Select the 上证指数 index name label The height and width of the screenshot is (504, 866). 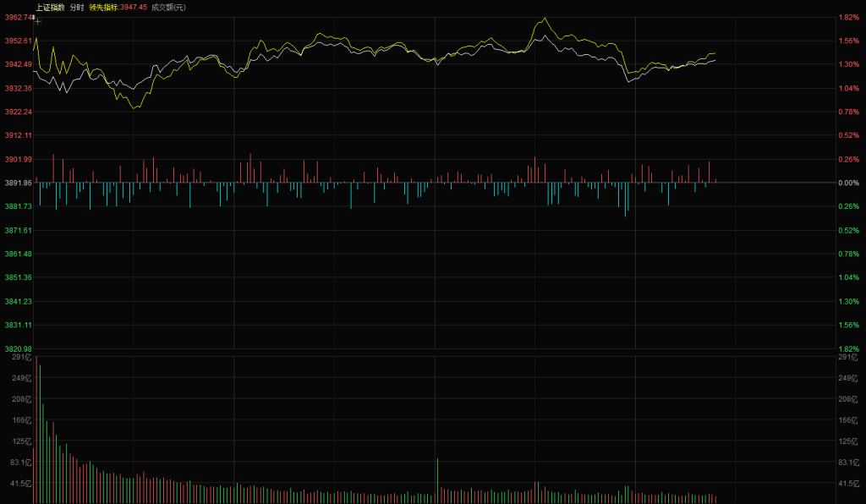(x=50, y=7)
